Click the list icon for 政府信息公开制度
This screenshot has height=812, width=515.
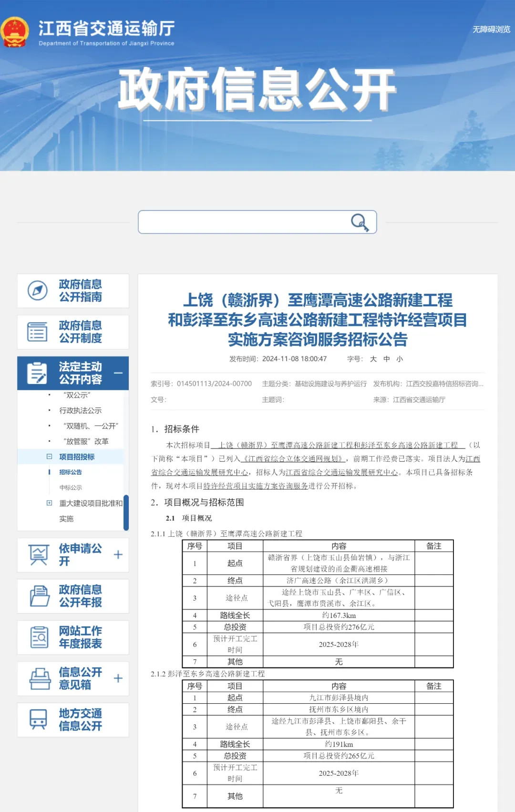click(x=38, y=332)
